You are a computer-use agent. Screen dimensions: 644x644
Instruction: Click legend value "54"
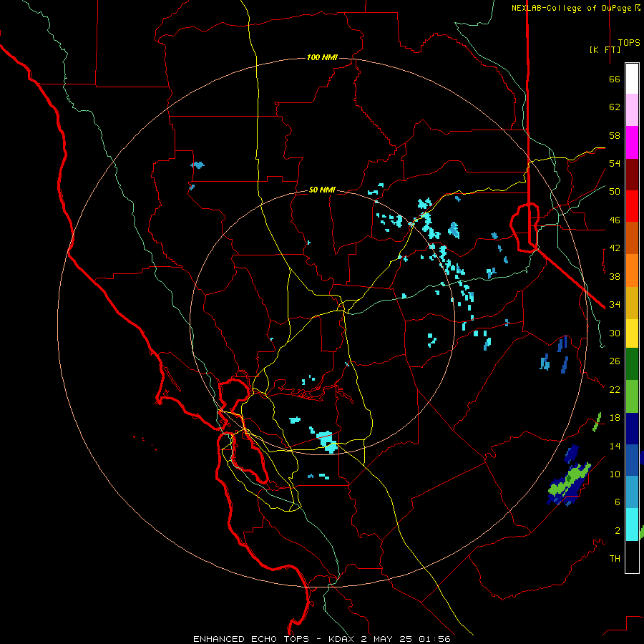615,163
